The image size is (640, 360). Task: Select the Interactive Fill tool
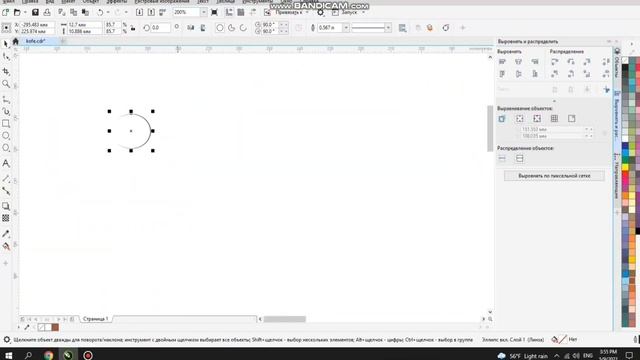pyautogui.click(x=6, y=246)
